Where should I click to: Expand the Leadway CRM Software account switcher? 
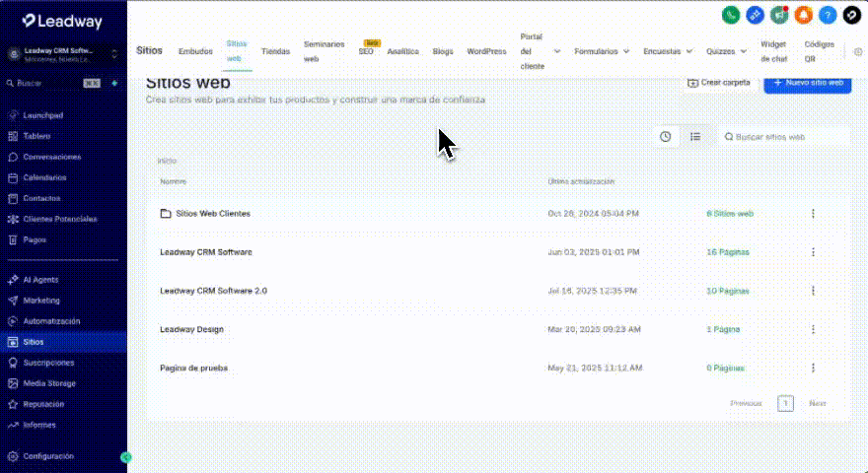[63, 53]
